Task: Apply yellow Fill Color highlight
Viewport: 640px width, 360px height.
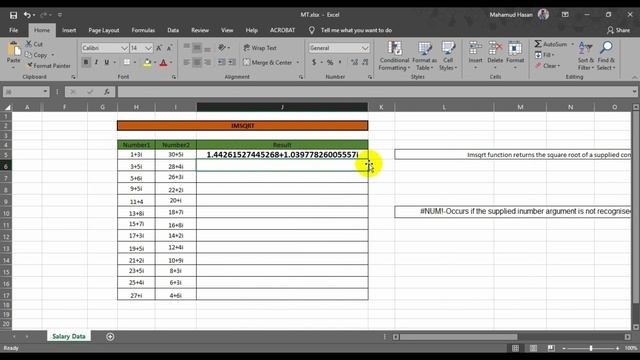Action: point(147,62)
